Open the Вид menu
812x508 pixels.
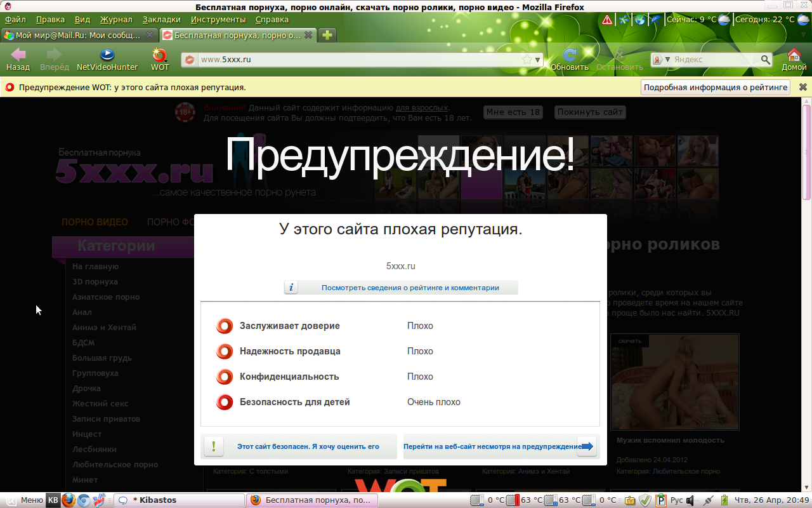pyautogui.click(x=82, y=20)
